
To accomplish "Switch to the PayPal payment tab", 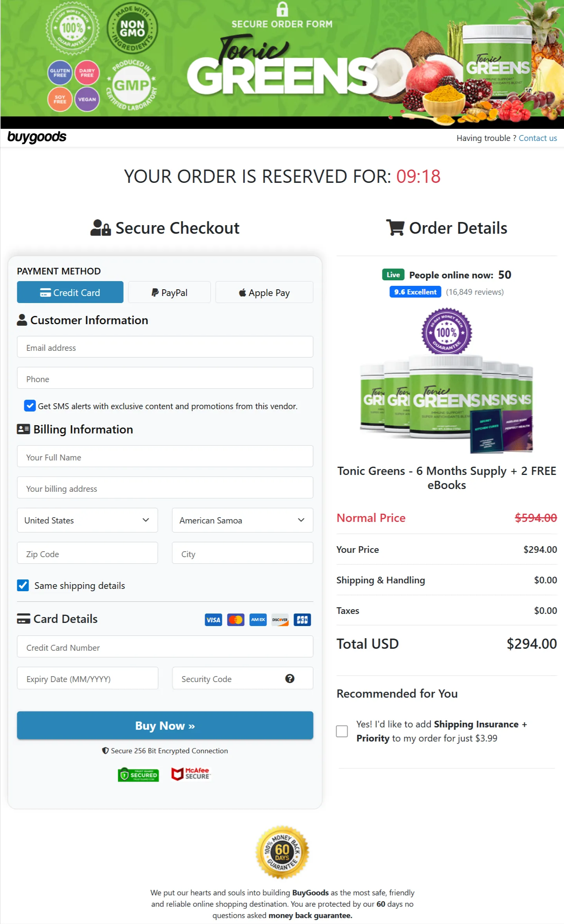I will [169, 292].
